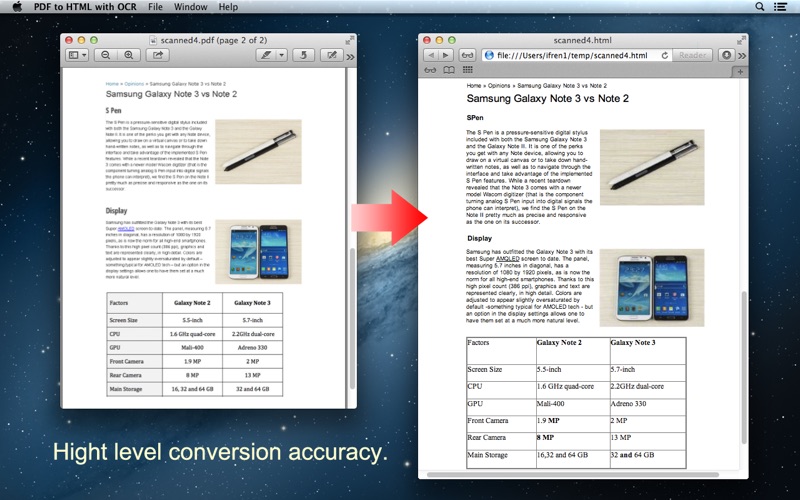
Task: Click 'Screen Size' row label in Safari table
Action: click(x=501, y=373)
